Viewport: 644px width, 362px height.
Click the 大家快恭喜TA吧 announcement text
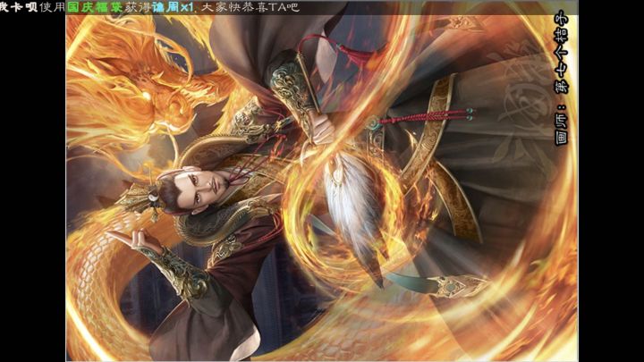tap(250, 7)
